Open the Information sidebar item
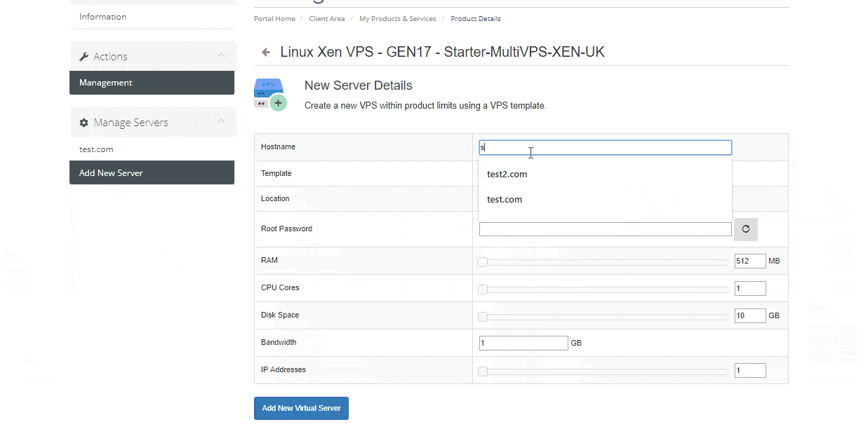 [x=103, y=17]
